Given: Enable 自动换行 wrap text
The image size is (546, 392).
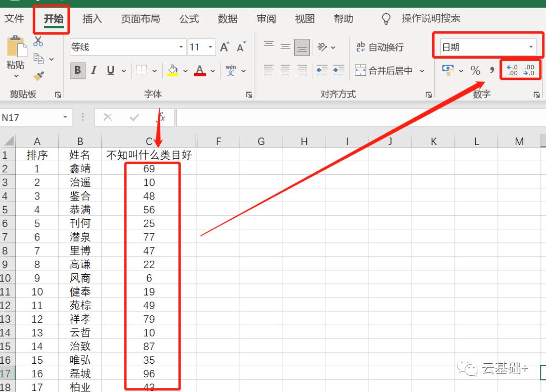Looking at the screenshot, I should 379,46.
